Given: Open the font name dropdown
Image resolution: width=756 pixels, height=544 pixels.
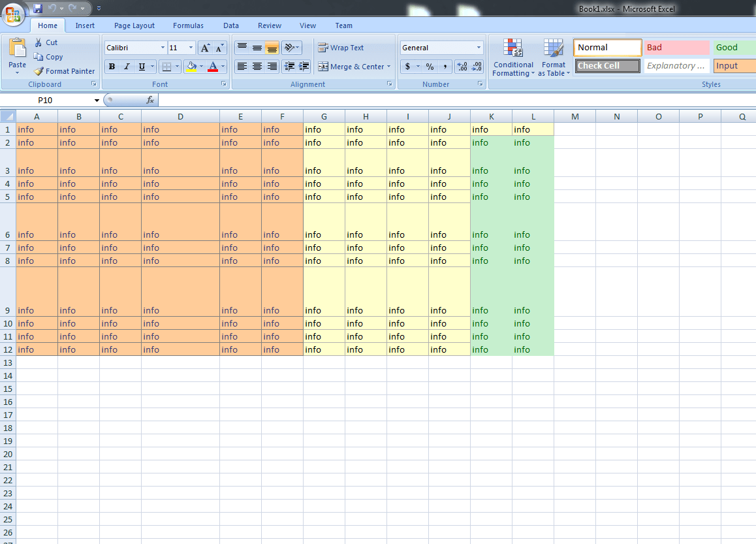Looking at the screenshot, I should (x=164, y=47).
